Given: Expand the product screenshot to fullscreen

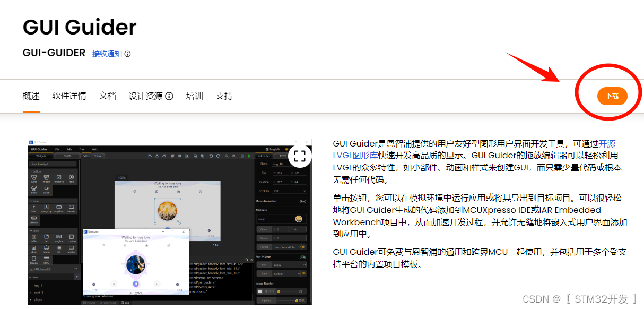Looking at the screenshot, I should pos(300,156).
